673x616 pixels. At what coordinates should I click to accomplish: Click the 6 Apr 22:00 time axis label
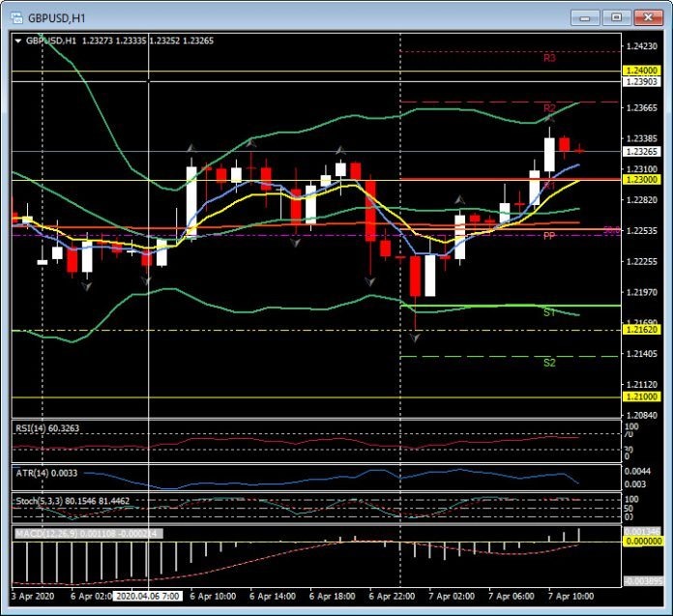(x=392, y=597)
